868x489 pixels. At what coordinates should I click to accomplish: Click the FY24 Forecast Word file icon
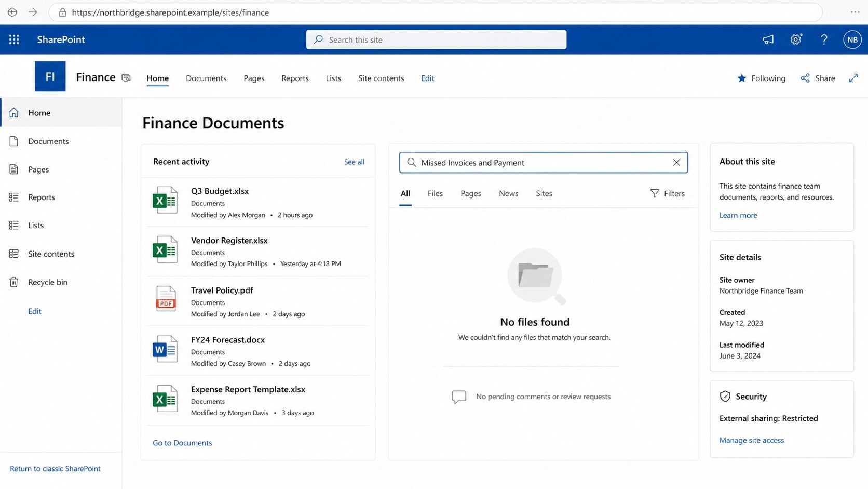165,349
